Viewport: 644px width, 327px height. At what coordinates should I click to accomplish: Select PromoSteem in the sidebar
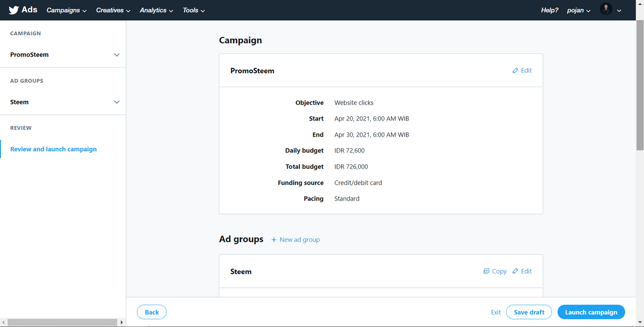point(29,54)
